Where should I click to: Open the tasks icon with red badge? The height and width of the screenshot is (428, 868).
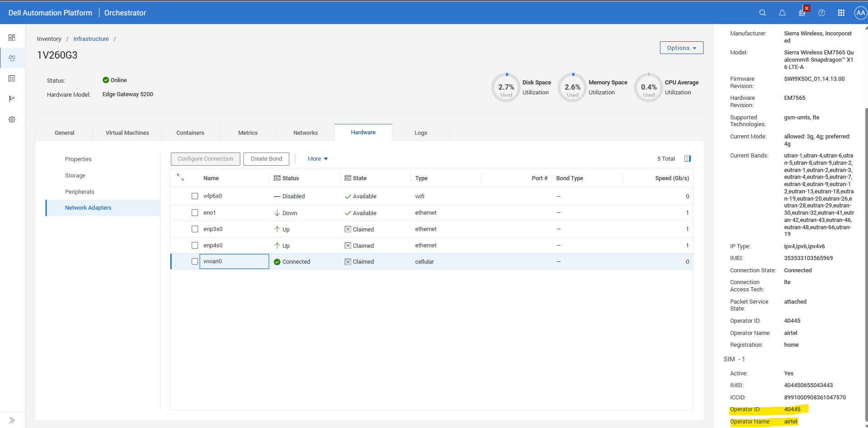(803, 12)
